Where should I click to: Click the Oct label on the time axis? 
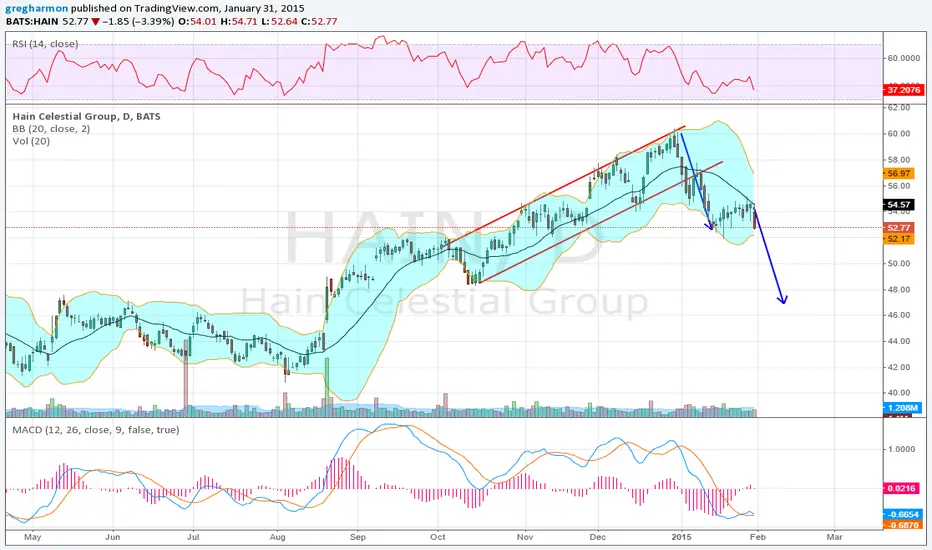437,537
